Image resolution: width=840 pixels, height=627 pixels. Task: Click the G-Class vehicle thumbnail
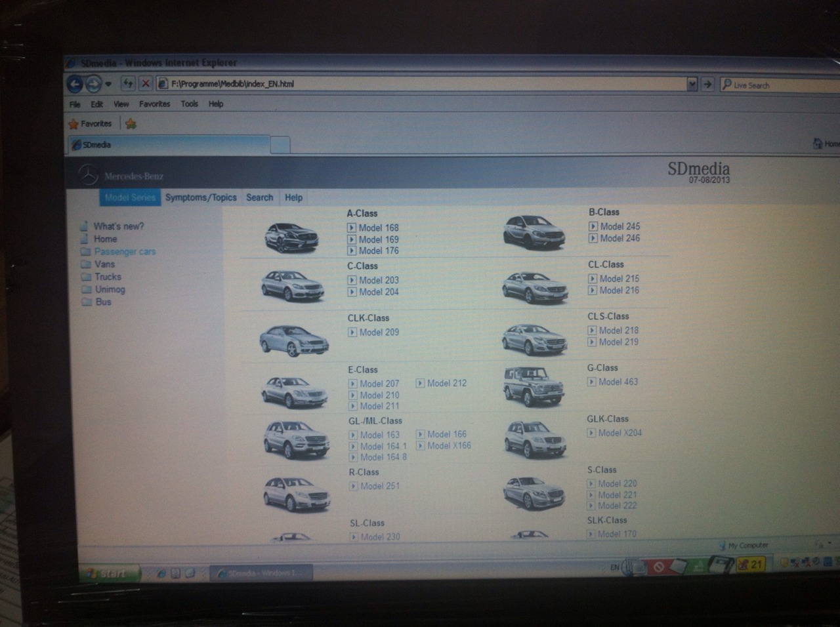click(534, 386)
